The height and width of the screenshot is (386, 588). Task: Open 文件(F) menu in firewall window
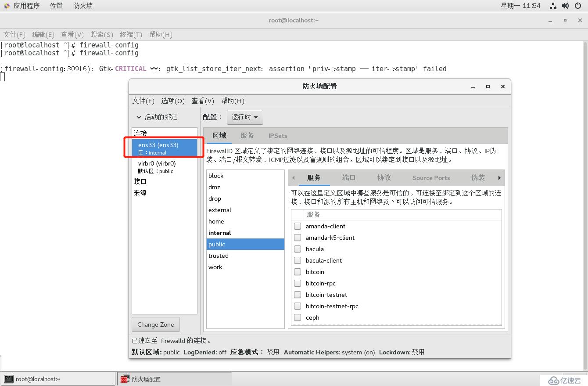(x=143, y=101)
